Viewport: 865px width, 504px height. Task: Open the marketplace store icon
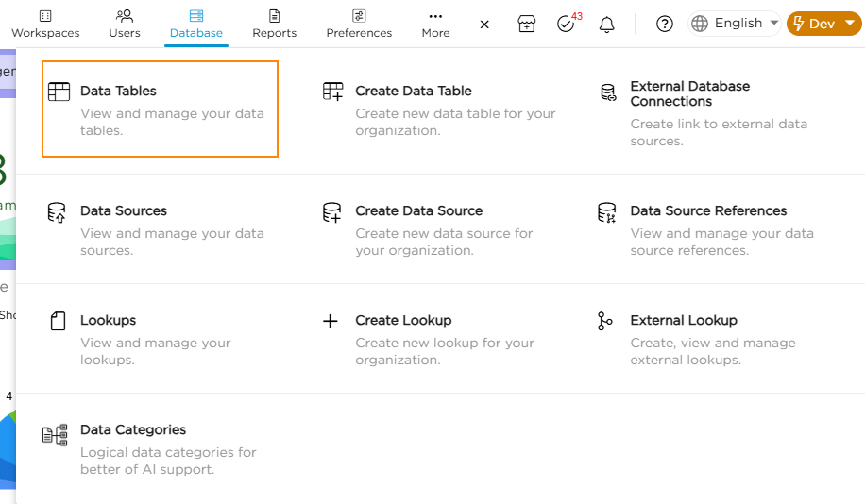point(527,25)
